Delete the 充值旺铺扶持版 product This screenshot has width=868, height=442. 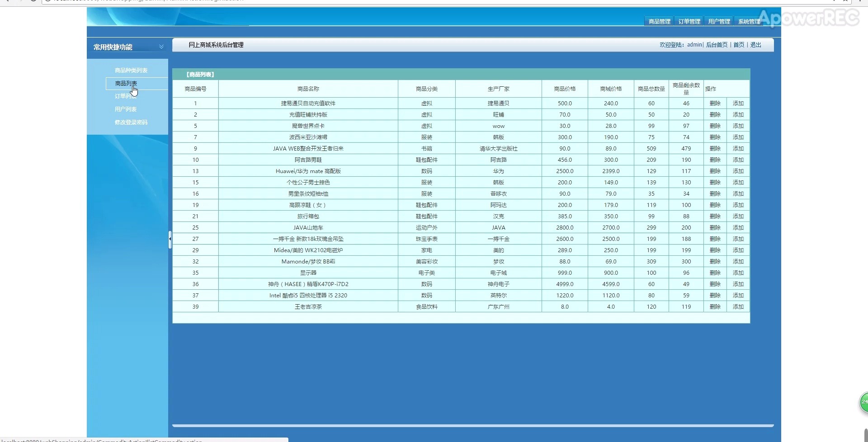715,114
